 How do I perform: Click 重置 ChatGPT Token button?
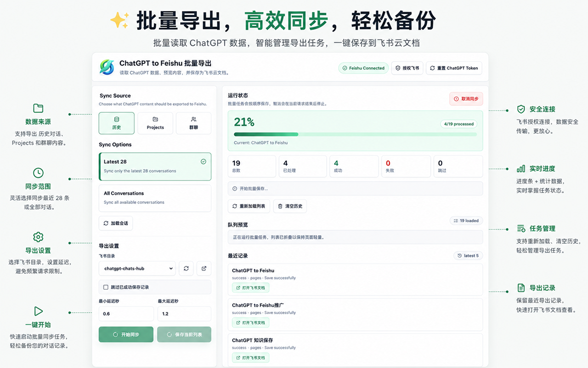[x=454, y=68]
